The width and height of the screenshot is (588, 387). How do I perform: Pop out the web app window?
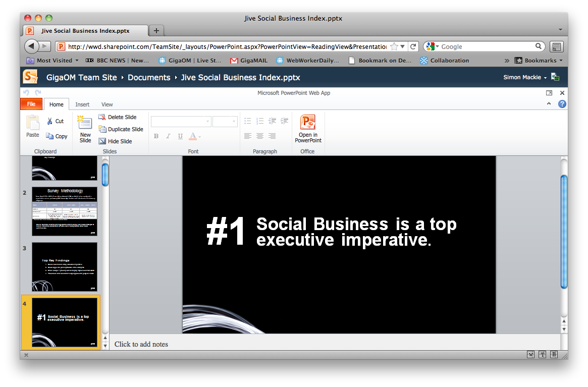[x=549, y=93]
